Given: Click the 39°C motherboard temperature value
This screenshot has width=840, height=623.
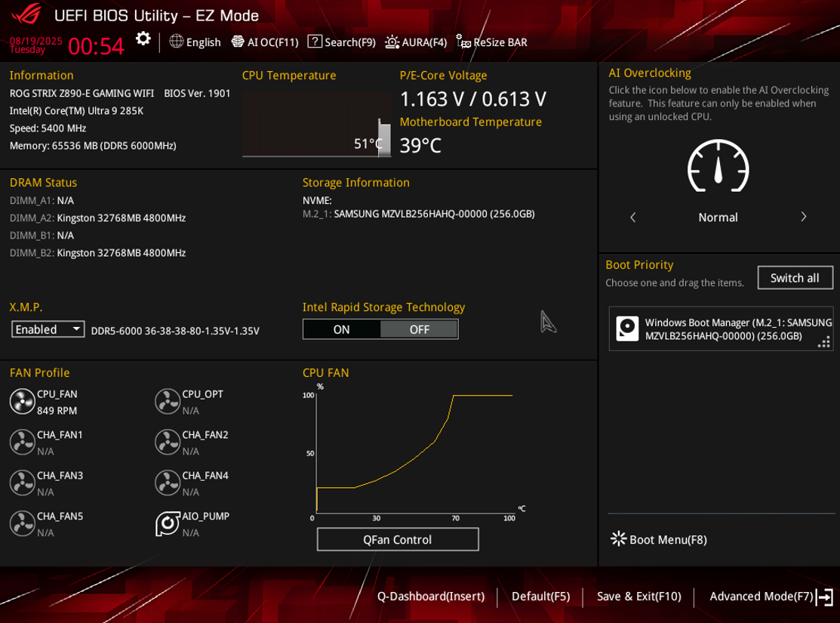Looking at the screenshot, I should (x=420, y=145).
